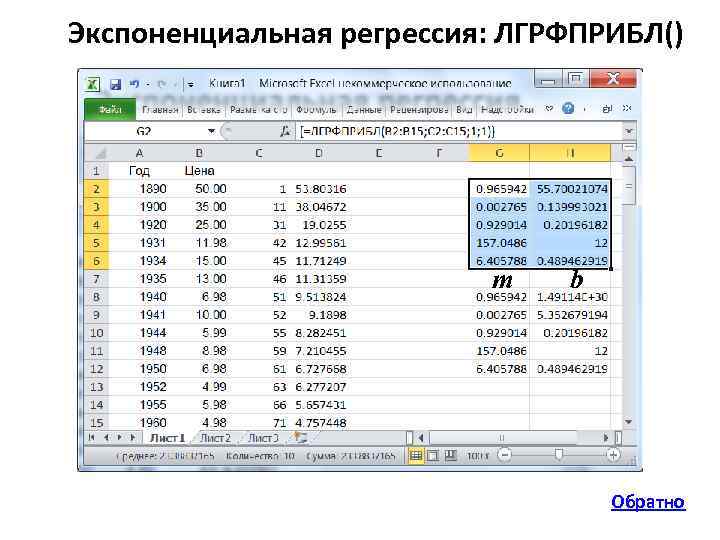Image resolution: width=720 pixels, height=540 pixels.
Task: Switch to the Лист1 sheet tab
Action: (168, 438)
